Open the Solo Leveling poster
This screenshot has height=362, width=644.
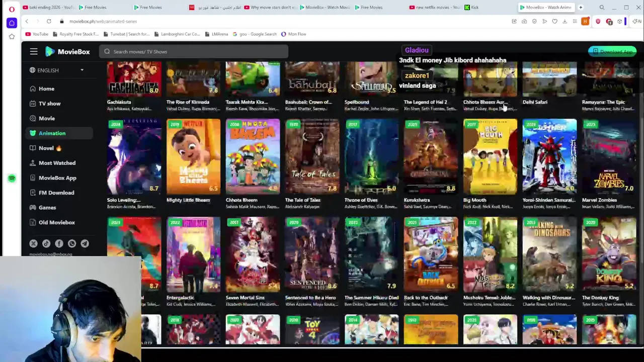coord(134,157)
